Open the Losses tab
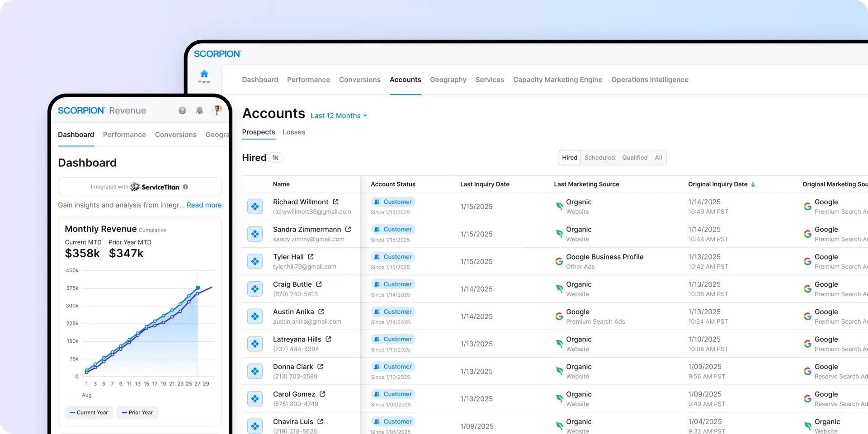 point(294,132)
